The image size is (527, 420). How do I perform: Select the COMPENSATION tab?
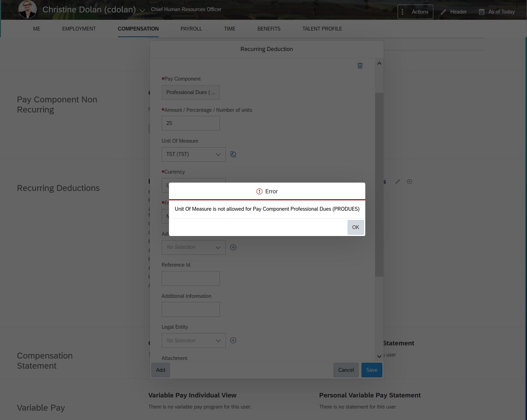click(138, 29)
